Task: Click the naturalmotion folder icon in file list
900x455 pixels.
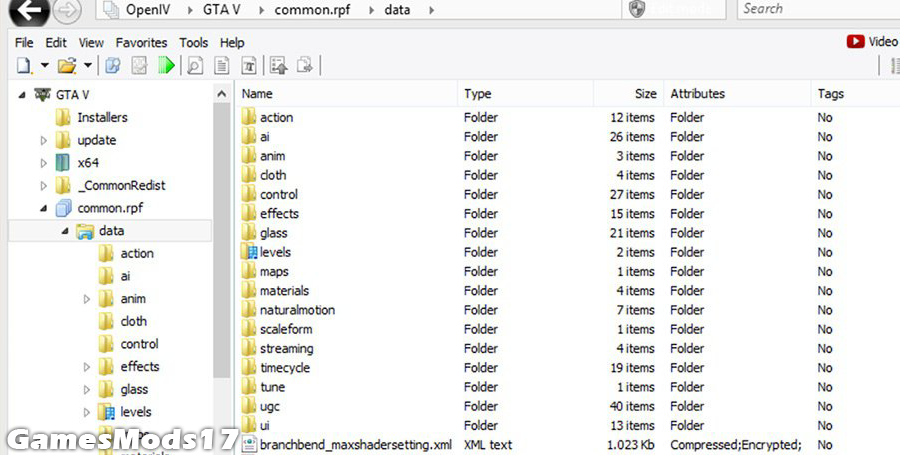Action: click(x=249, y=310)
